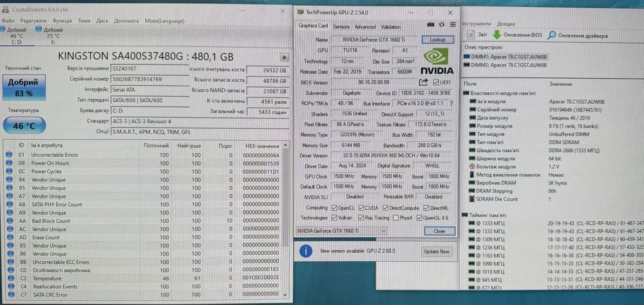Click the Добрий 83 % health status button

(x=24, y=88)
